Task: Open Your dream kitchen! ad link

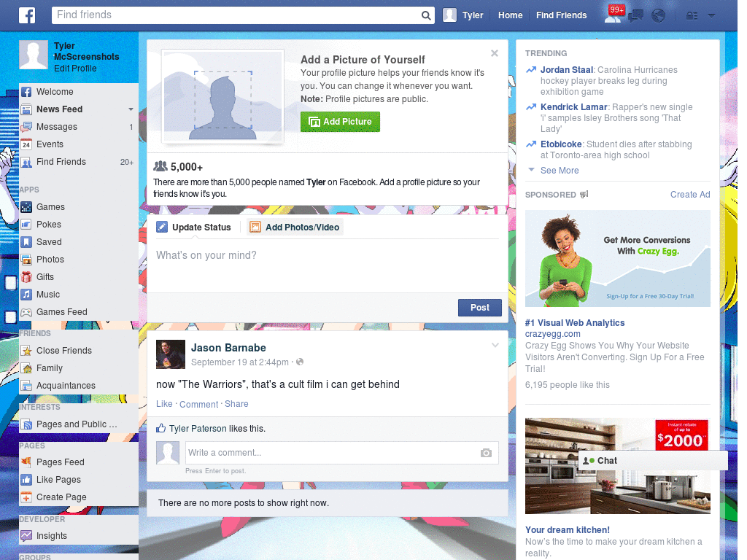Action: pyautogui.click(x=567, y=530)
